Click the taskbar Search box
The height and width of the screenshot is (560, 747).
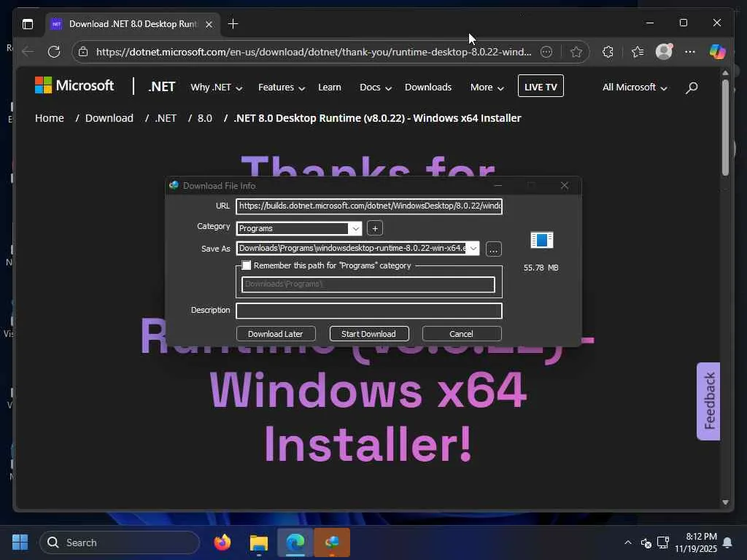120,542
